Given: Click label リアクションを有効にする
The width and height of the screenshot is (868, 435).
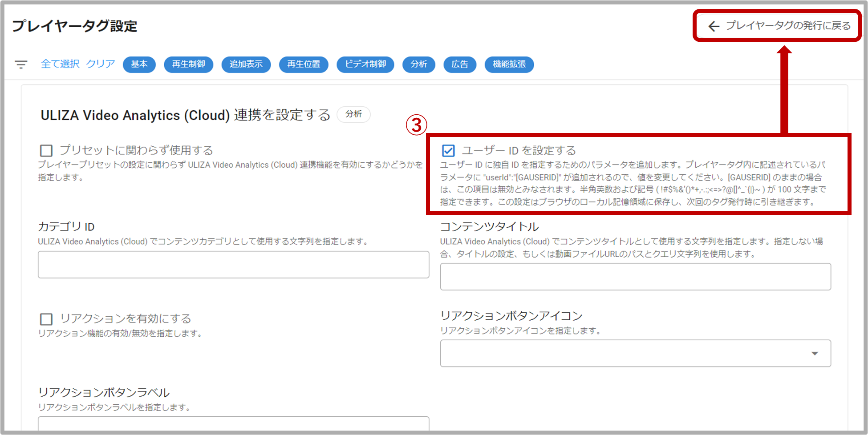Looking at the screenshot, I should pyautogui.click(x=126, y=319).
